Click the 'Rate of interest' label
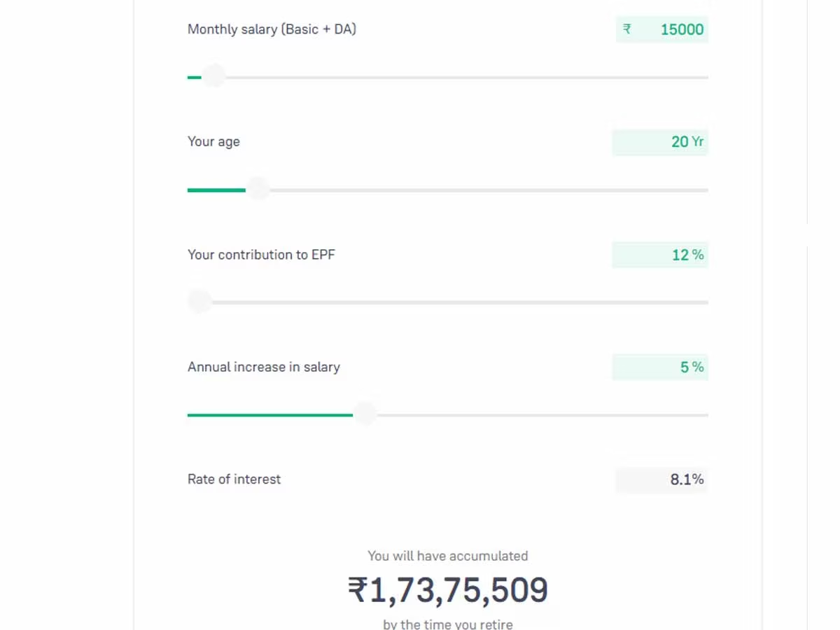Viewport: 840px width, 630px height. tap(234, 479)
